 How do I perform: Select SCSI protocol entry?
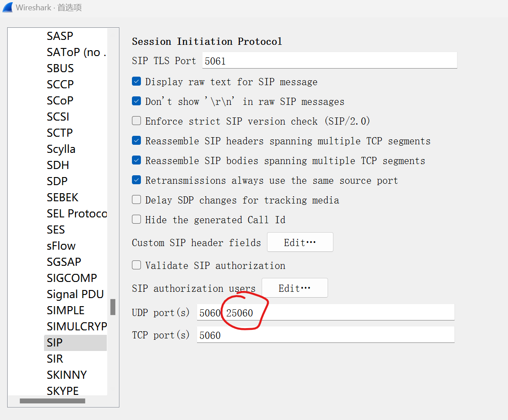[x=58, y=117]
